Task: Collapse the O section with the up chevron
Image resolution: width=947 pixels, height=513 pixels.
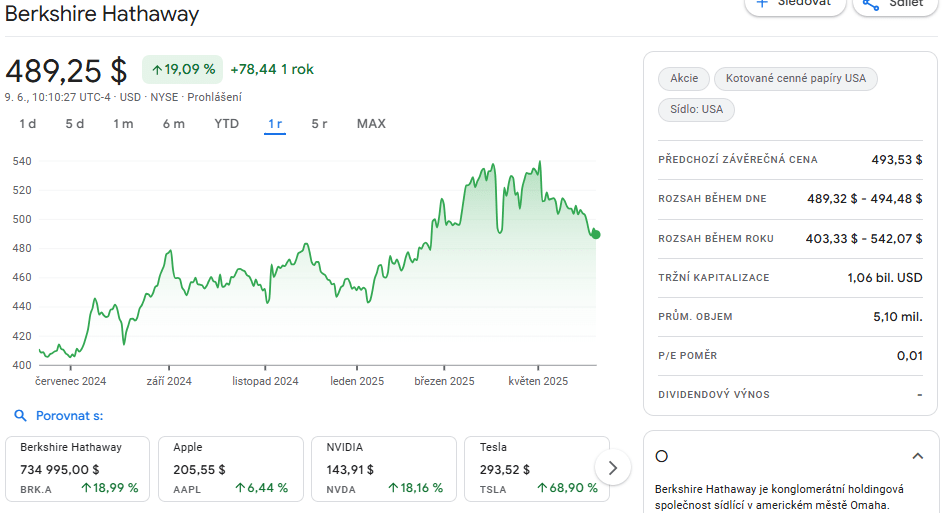Action: point(917,456)
